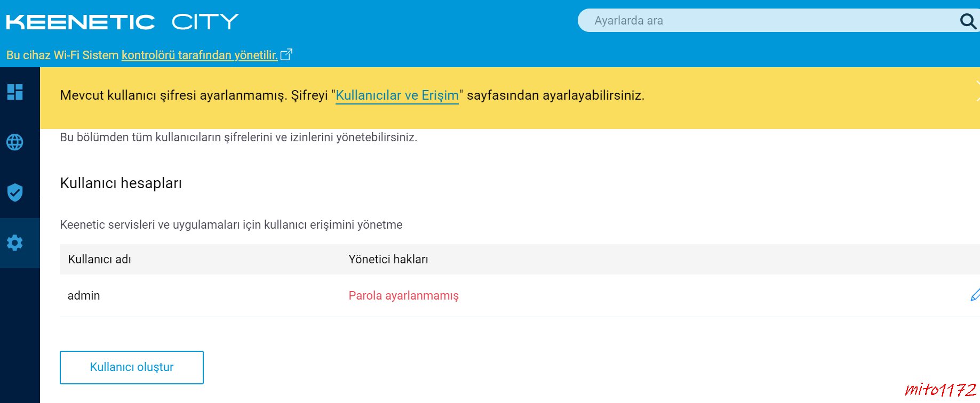
Task: Select the 'admin' user name cell
Action: (x=84, y=295)
